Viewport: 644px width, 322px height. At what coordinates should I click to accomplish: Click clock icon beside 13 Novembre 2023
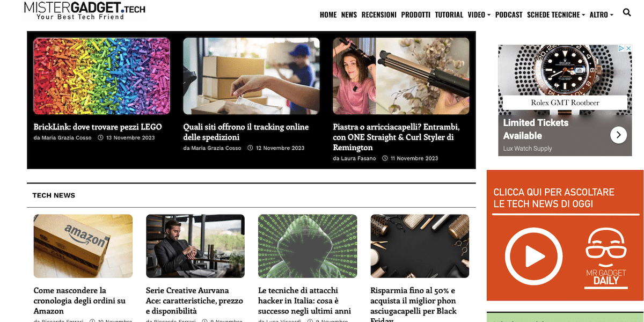coord(100,138)
